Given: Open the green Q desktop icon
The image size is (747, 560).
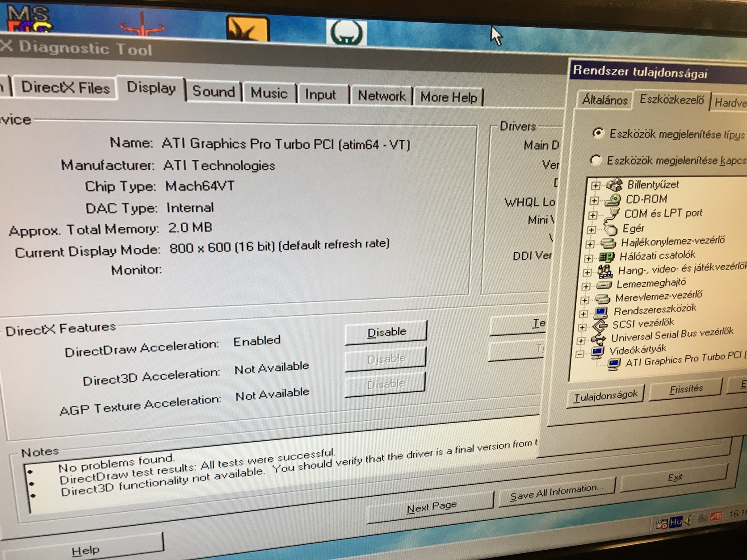Looking at the screenshot, I should pos(347,32).
